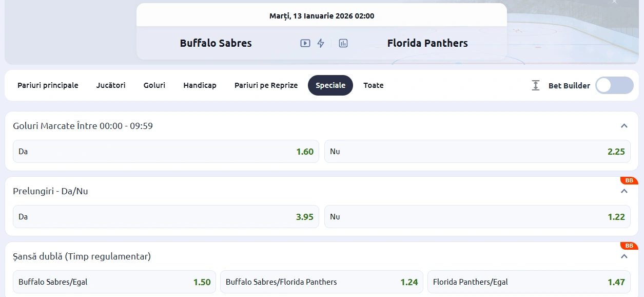
Task: Select Florida Panthers/Egal at odds 1.47
Action: click(531, 282)
